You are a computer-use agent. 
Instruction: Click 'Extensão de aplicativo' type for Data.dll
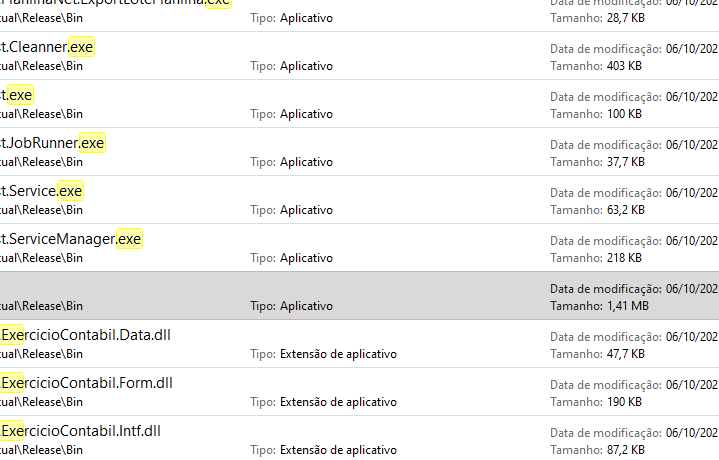(338, 354)
